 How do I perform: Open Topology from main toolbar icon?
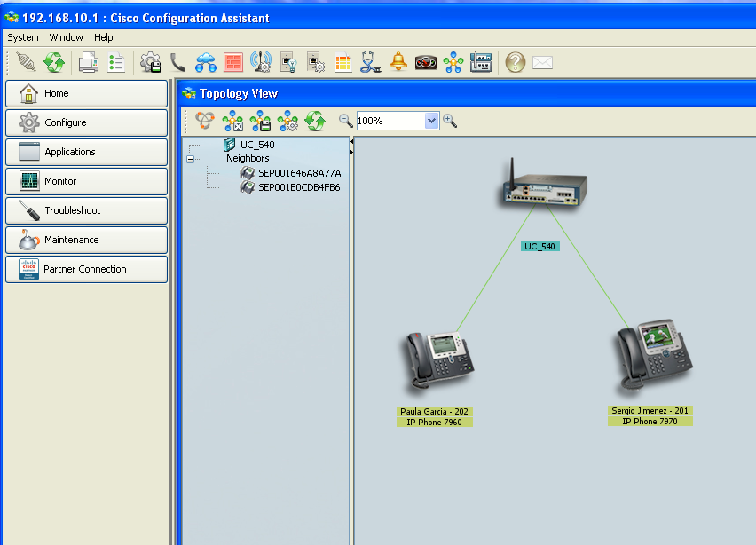453,62
